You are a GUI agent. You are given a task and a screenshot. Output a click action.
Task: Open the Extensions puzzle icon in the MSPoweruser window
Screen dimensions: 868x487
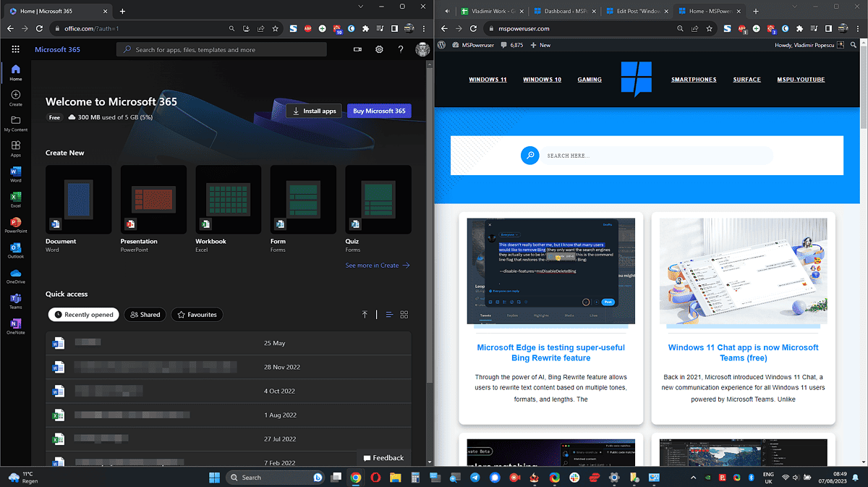point(799,29)
